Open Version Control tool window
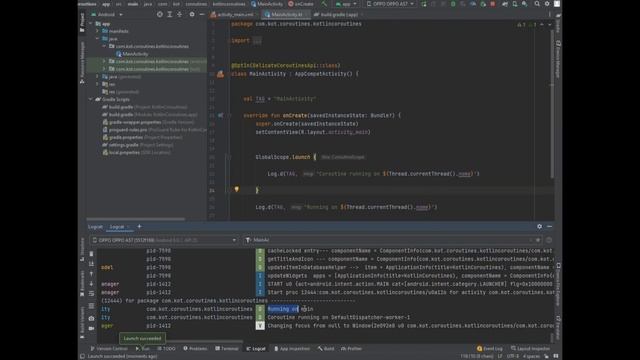This screenshot has width=640, height=360. (x=109, y=349)
